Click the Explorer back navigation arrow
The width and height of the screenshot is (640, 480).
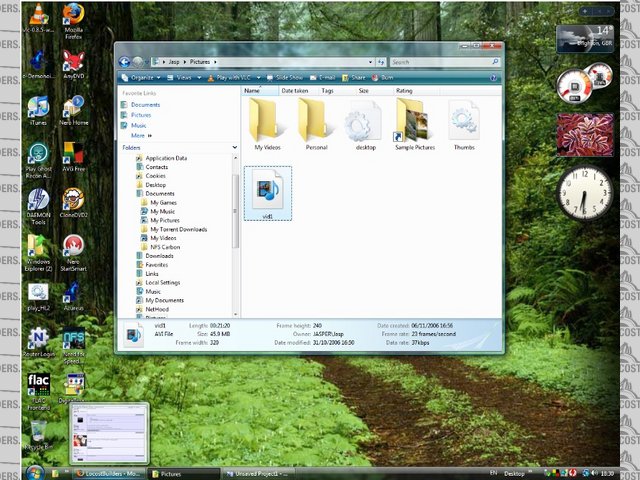coord(125,62)
